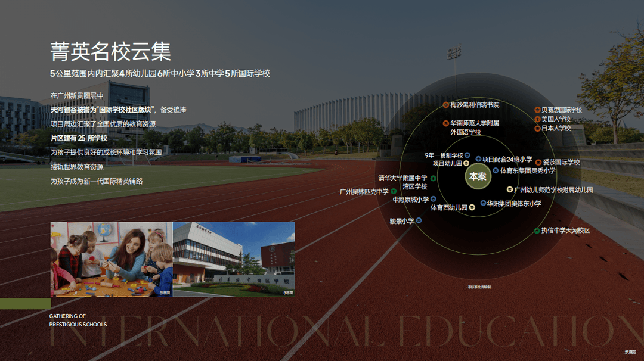
Task: Select the 广州幼儿师范学校附属幼儿园 yellow marker
Action: (510, 189)
